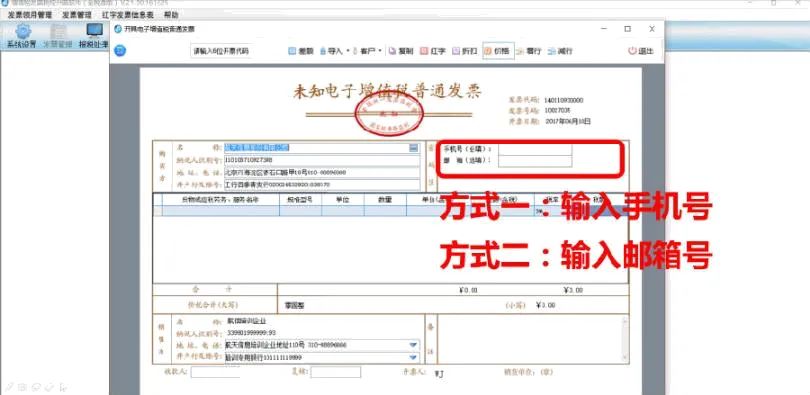Viewport: 810px width, 395px height.
Task: Click the buyer name lookup button
Action: [x=413, y=148]
